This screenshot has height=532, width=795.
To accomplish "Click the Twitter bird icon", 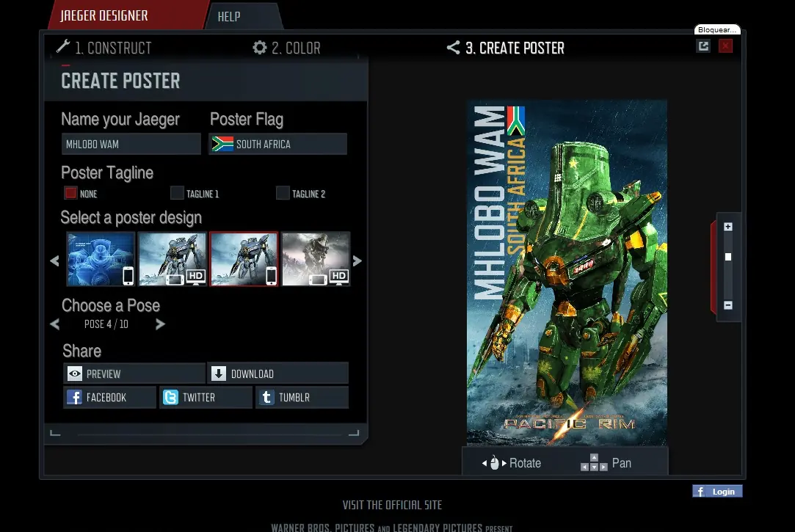I will point(170,397).
